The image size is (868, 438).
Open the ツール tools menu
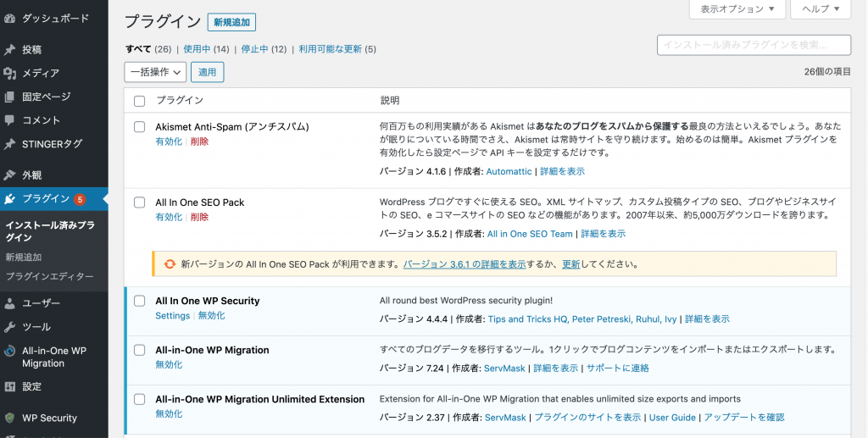[x=36, y=327]
